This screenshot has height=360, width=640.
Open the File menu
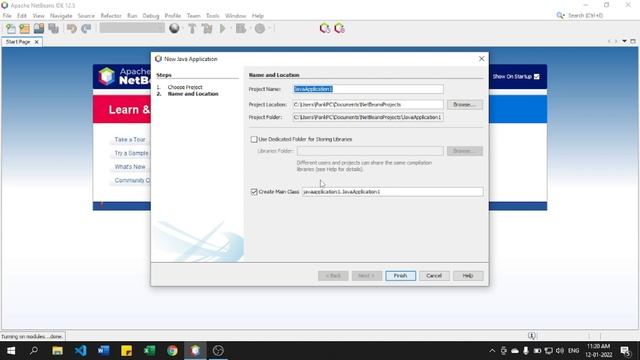tap(7, 16)
